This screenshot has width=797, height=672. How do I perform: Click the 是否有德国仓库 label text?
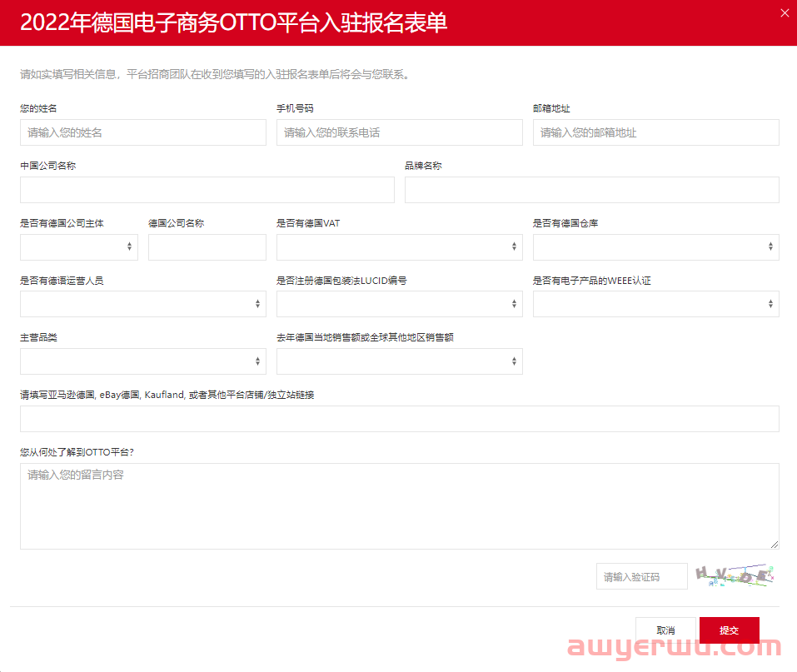coord(565,223)
